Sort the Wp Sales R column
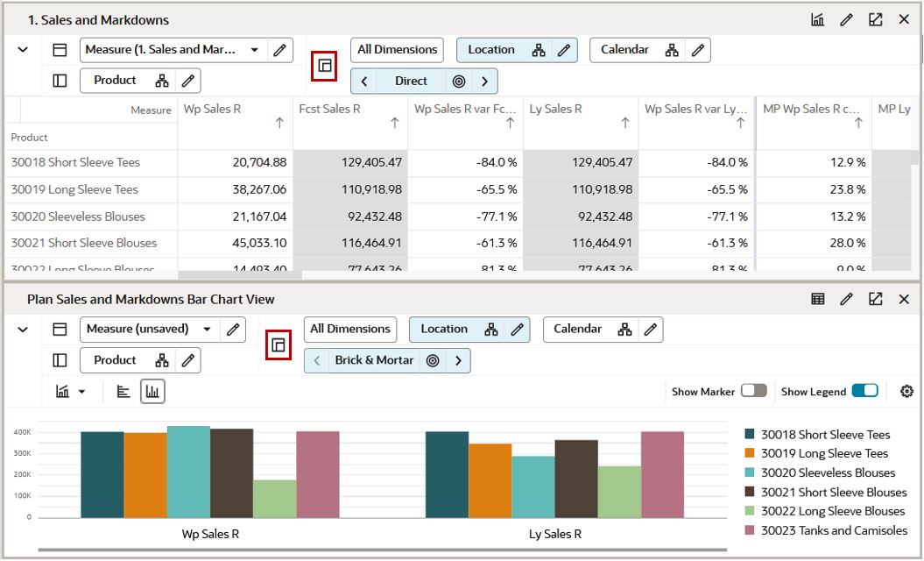This screenshot has height=561, width=924. (279, 123)
